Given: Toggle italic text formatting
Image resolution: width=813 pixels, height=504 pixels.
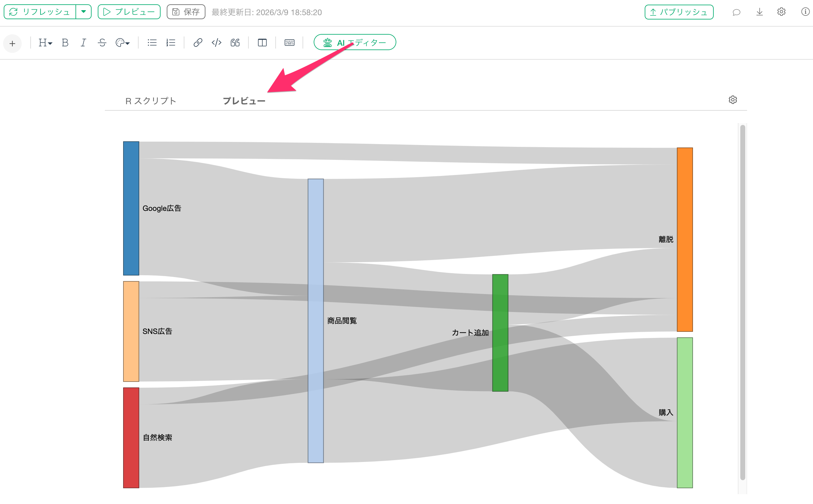Looking at the screenshot, I should coord(83,43).
